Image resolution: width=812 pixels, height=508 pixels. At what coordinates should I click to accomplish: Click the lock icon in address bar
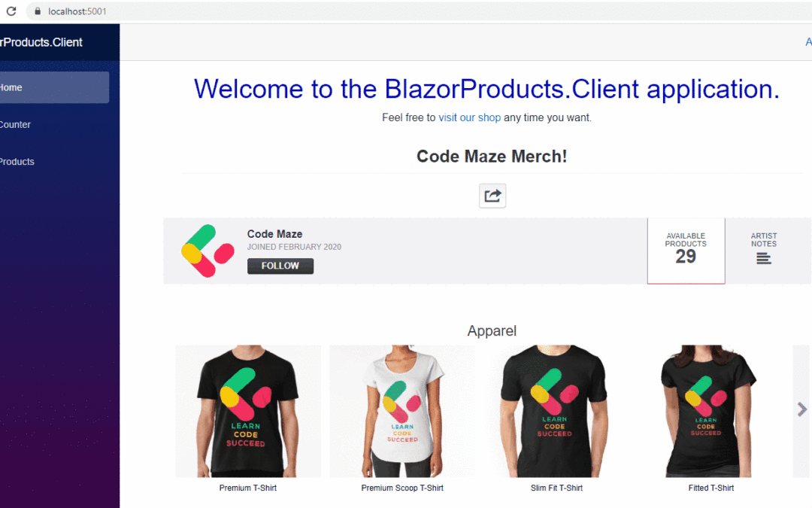click(38, 11)
